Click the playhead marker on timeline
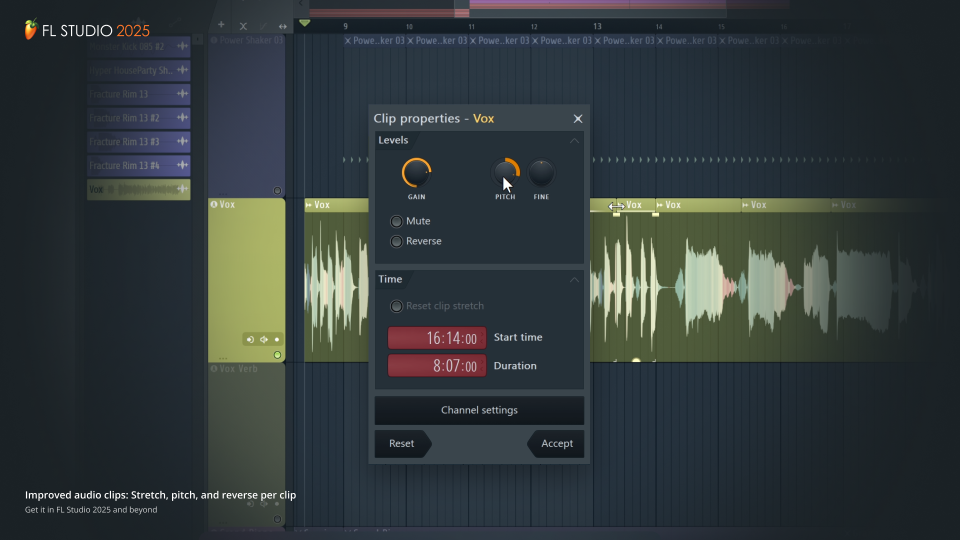Viewport: 960px width, 540px height. tap(305, 23)
